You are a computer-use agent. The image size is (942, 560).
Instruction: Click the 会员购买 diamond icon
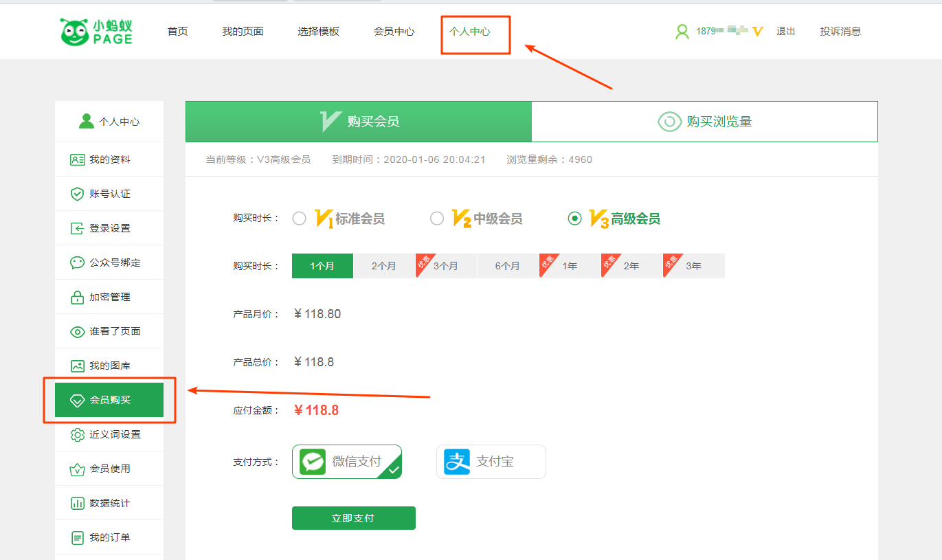pos(78,400)
